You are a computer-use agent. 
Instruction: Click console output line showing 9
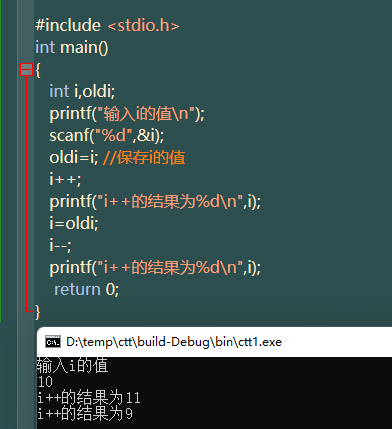pyautogui.click(x=85, y=414)
